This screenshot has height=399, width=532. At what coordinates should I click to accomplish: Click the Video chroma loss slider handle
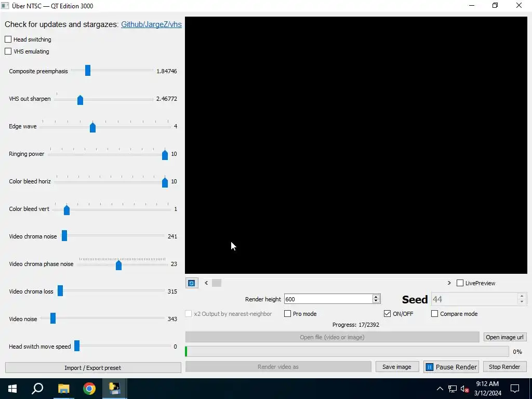coord(60,291)
